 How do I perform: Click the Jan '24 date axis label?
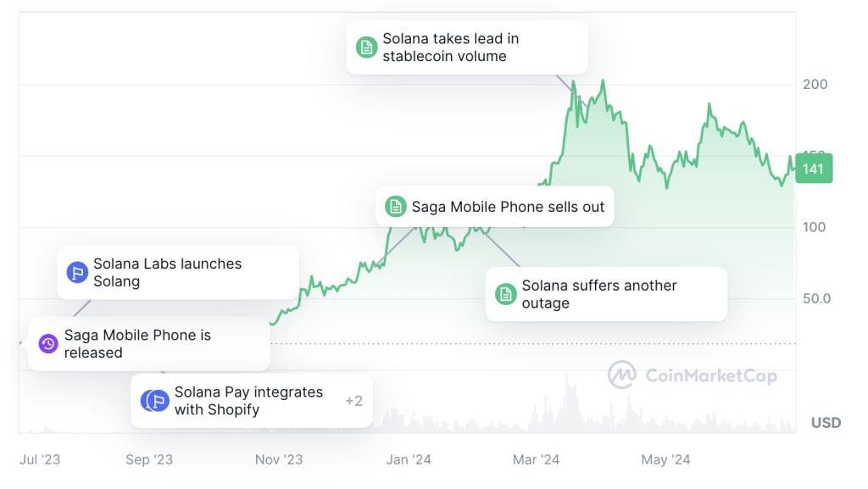coord(409,459)
